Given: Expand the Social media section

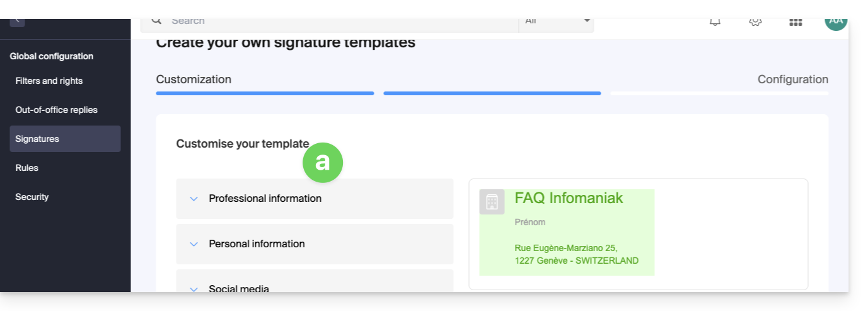Looking at the screenshot, I should [239, 288].
